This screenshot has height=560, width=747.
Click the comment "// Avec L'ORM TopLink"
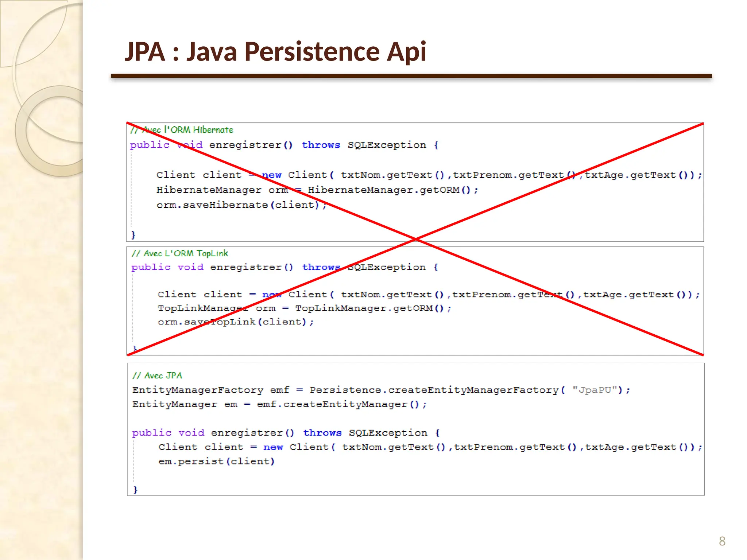[x=179, y=253]
